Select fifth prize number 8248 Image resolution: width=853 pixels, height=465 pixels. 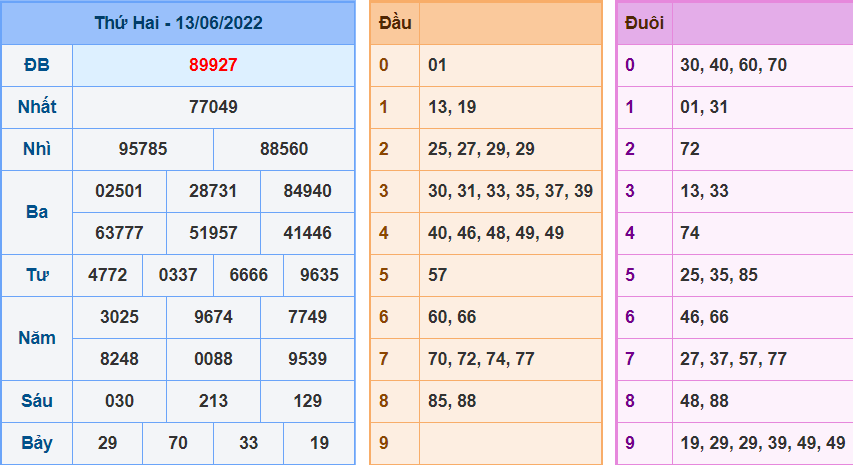tap(119, 359)
